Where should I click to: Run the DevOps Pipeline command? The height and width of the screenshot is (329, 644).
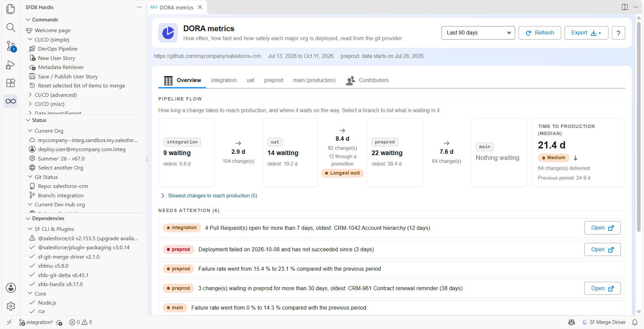[x=58, y=49]
